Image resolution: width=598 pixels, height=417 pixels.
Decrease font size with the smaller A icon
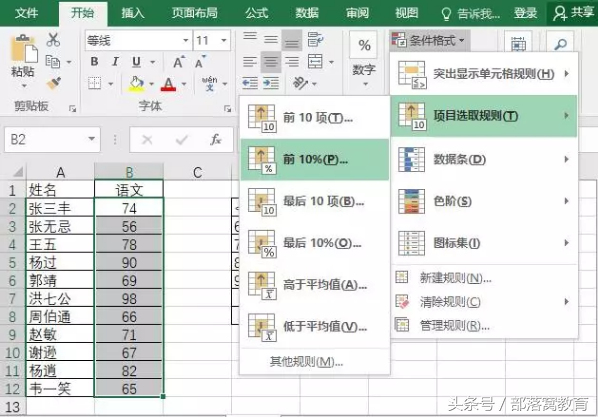coord(200,62)
